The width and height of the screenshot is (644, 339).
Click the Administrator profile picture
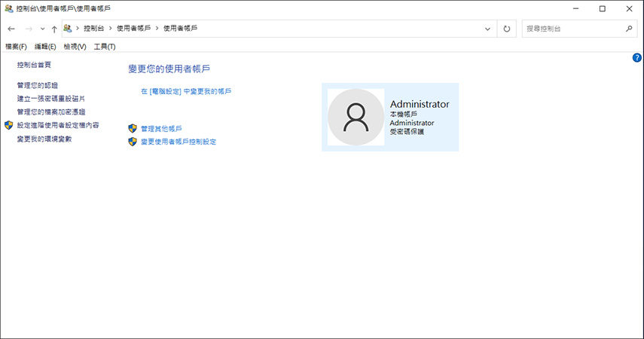coord(356,117)
